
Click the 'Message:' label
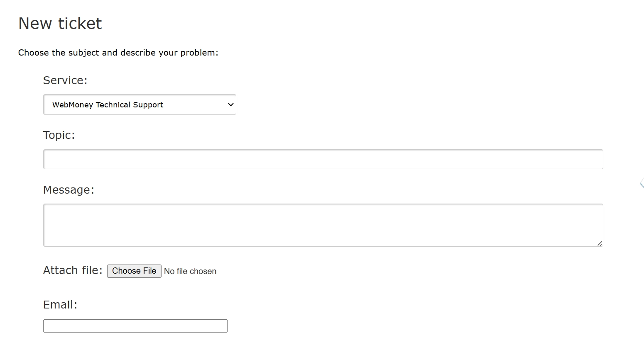point(69,190)
